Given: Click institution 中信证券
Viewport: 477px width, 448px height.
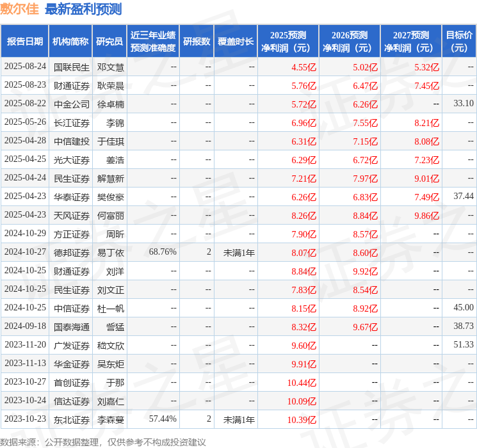Looking at the screenshot, I should coord(72,308).
